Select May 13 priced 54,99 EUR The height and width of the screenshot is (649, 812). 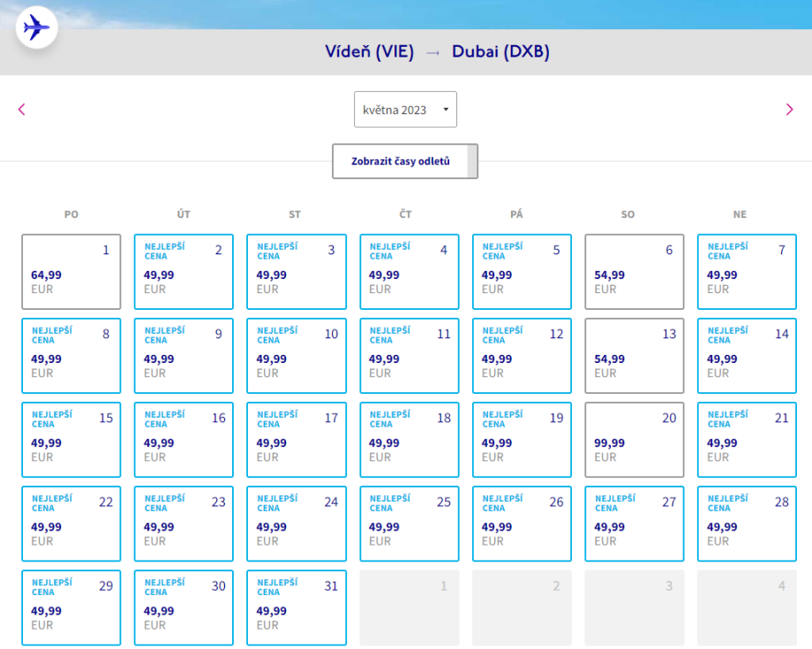(634, 356)
